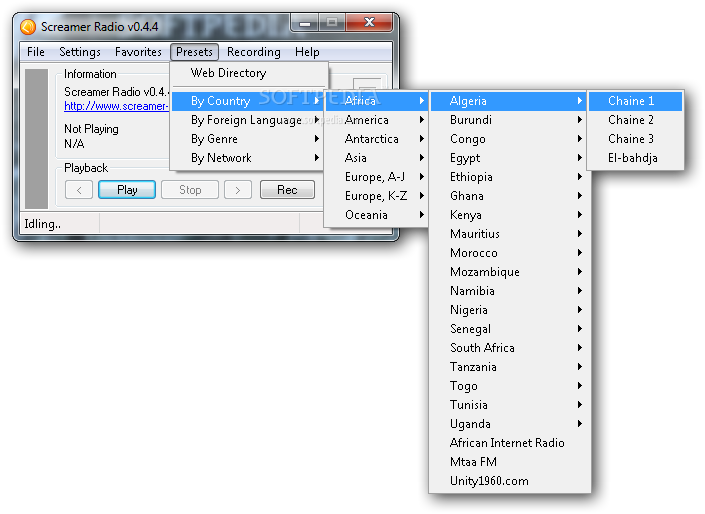Open the screamer website hyperlink
The height and width of the screenshot is (514, 705).
[116, 107]
